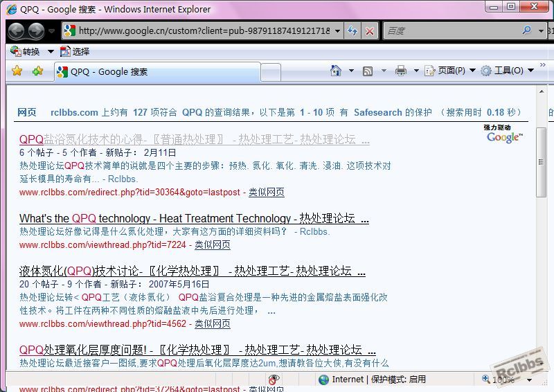Screen dimensions: 554x392
Task: Click the Add to Favorites icon
Action: [x=37, y=71]
